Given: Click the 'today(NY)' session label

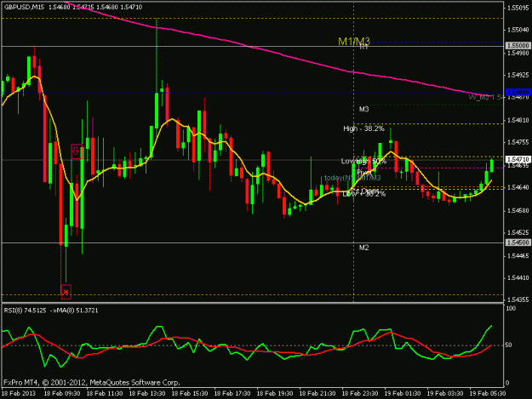Looking at the screenshot, I should pyautogui.click(x=340, y=178).
